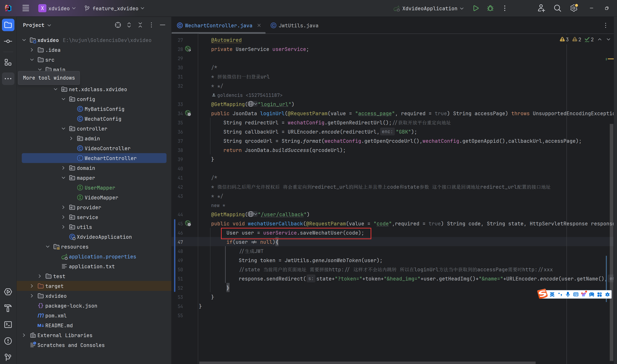
Task: Open More tool windows ellipsis
Action: tap(8, 78)
